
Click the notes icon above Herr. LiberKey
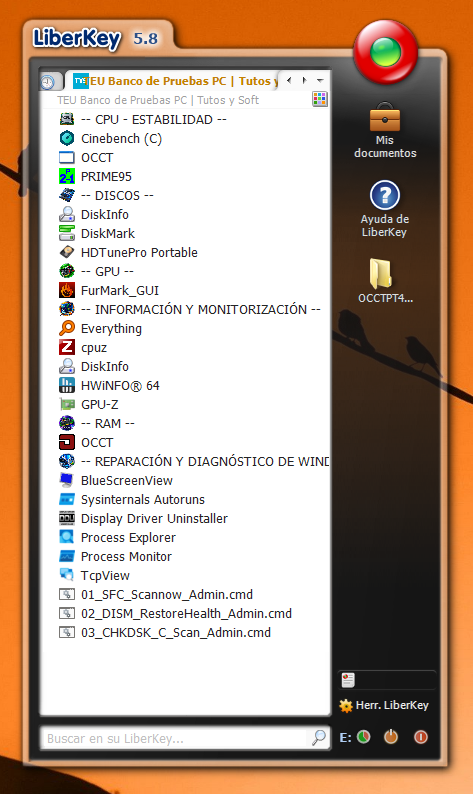(x=348, y=680)
